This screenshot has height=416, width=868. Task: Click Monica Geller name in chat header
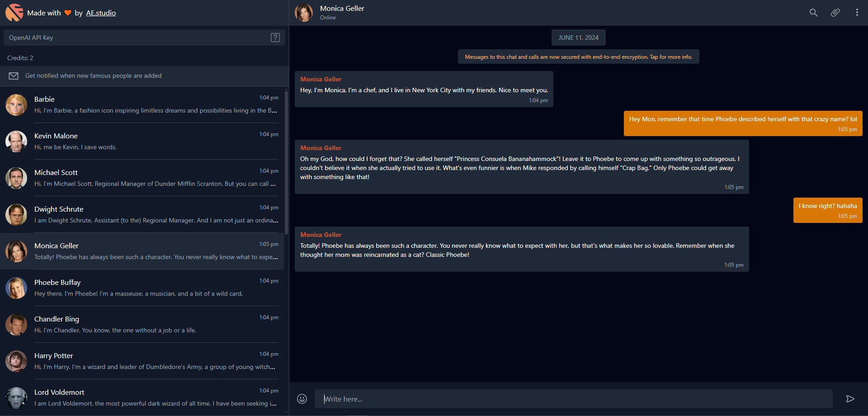point(342,9)
